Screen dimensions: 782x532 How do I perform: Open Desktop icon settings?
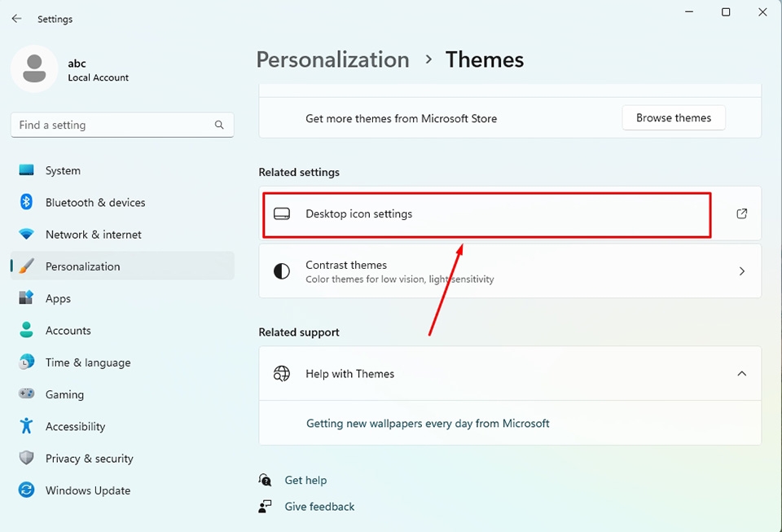pos(510,214)
